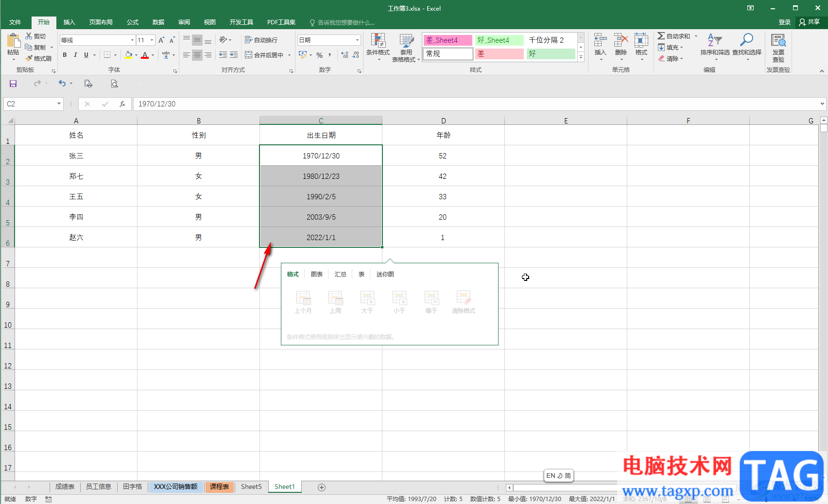Viewport: 828px width, 504px height.
Task: Open the Conditional Formatting icon
Action: click(x=378, y=40)
